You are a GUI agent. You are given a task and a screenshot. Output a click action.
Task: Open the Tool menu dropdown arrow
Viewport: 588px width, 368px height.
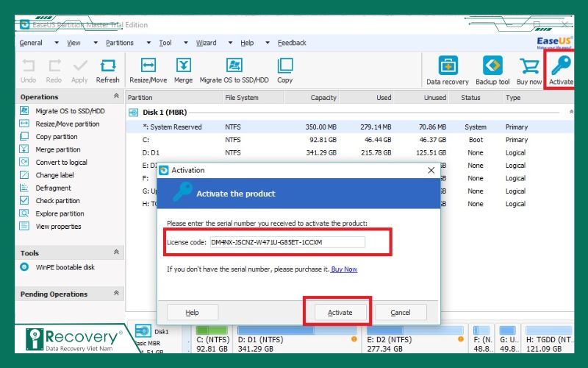click(186, 43)
